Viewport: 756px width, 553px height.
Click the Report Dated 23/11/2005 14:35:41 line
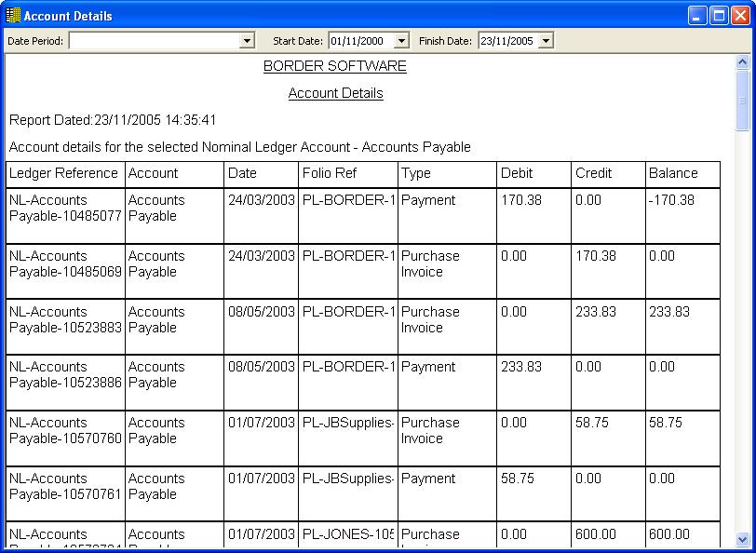113,120
